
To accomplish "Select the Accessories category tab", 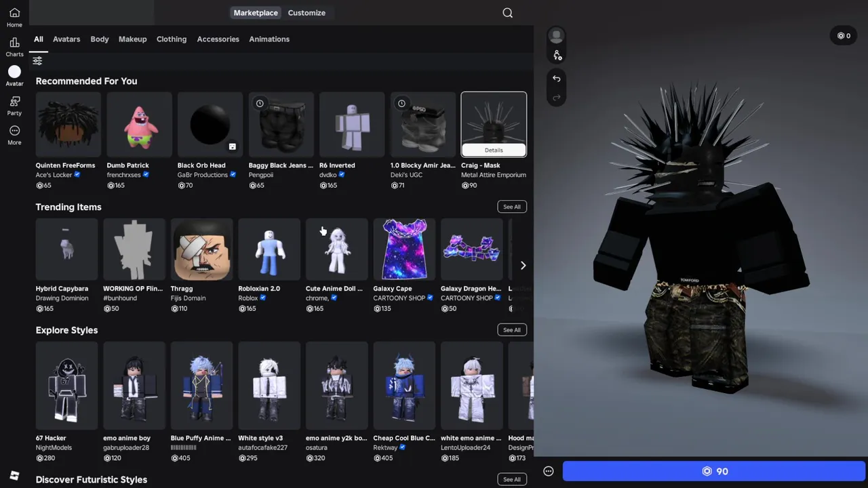I will 218,39.
